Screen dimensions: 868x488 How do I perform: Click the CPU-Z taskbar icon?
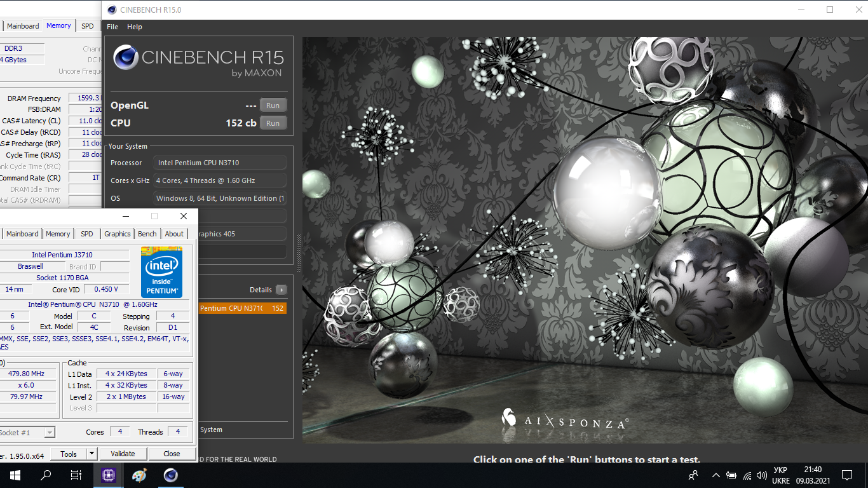(108, 475)
